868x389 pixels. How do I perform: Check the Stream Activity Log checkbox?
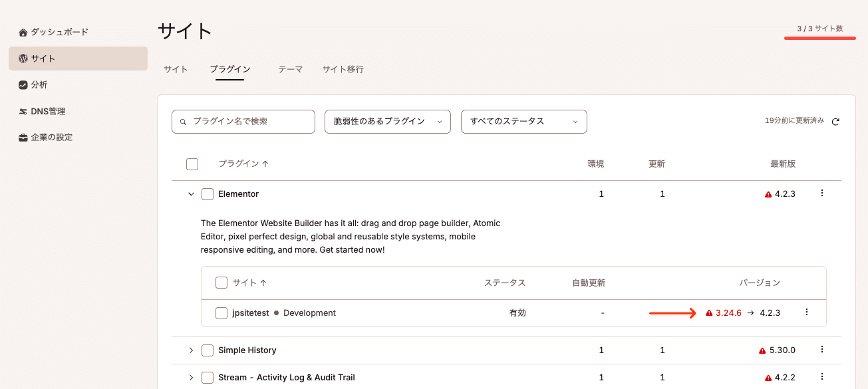click(208, 378)
